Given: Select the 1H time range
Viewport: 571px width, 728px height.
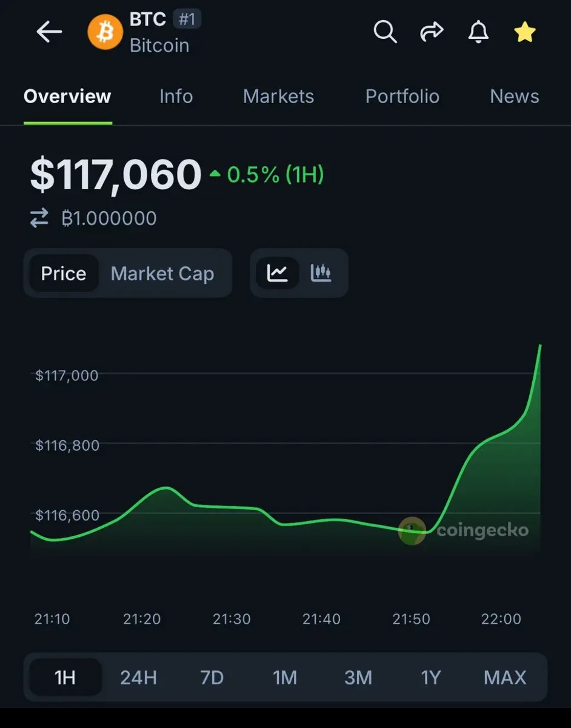Looking at the screenshot, I should coord(65,677).
